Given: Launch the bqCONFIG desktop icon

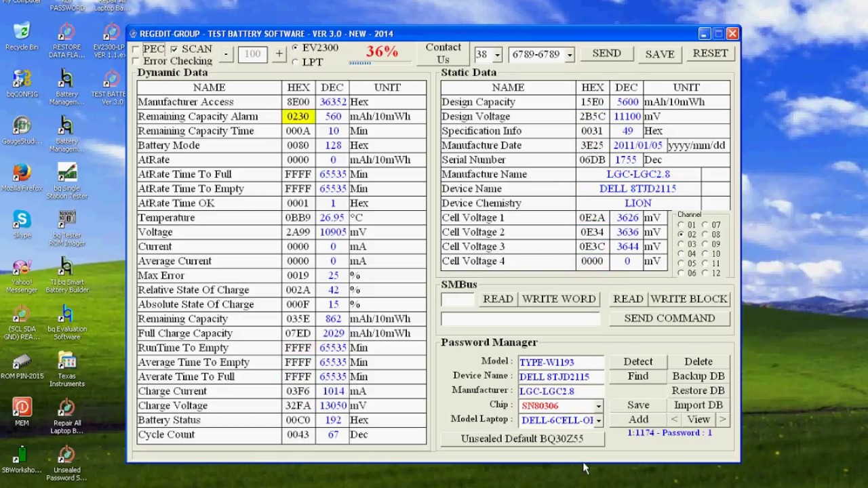Looking at the screenshot, I should point(22,83).
